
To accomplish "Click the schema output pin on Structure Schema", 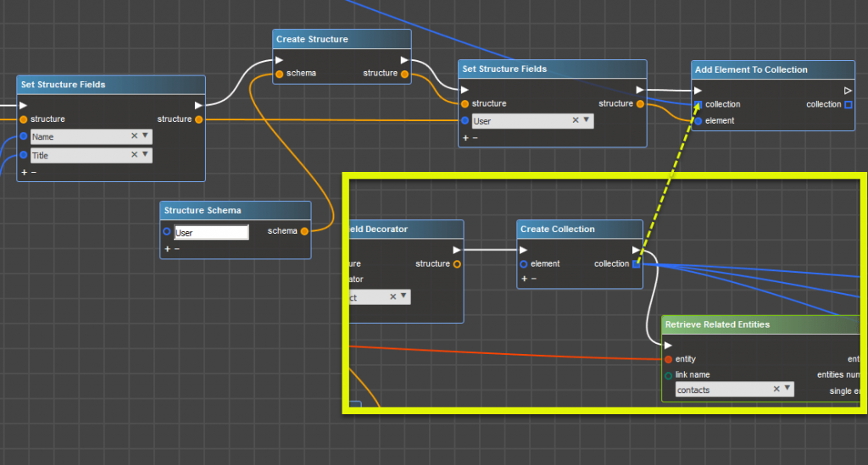I will 303,230.
